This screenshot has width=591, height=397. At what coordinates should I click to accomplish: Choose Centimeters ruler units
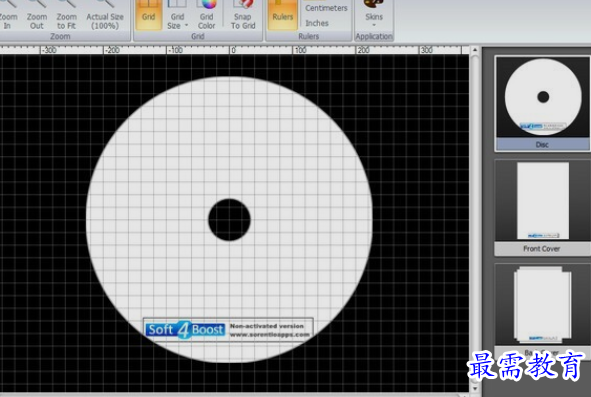[326, 8]
